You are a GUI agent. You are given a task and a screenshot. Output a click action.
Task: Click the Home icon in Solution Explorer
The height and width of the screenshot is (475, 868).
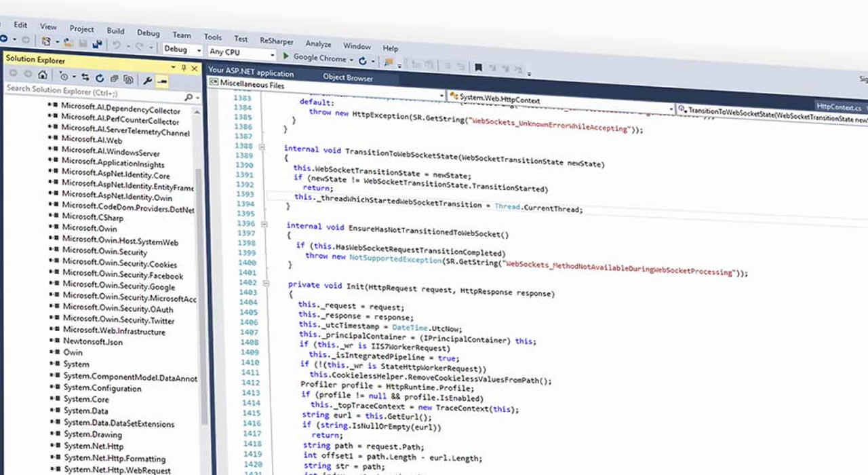pos(42,75)
